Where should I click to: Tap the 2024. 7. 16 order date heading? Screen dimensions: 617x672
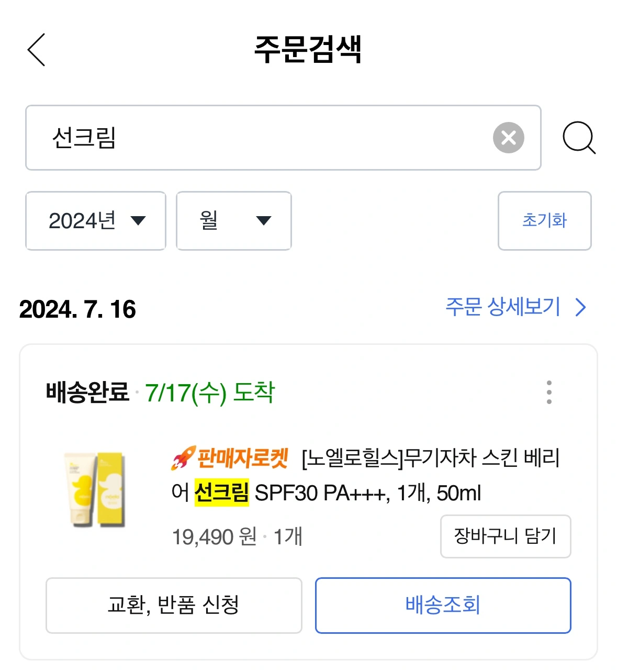pos(77,309)
